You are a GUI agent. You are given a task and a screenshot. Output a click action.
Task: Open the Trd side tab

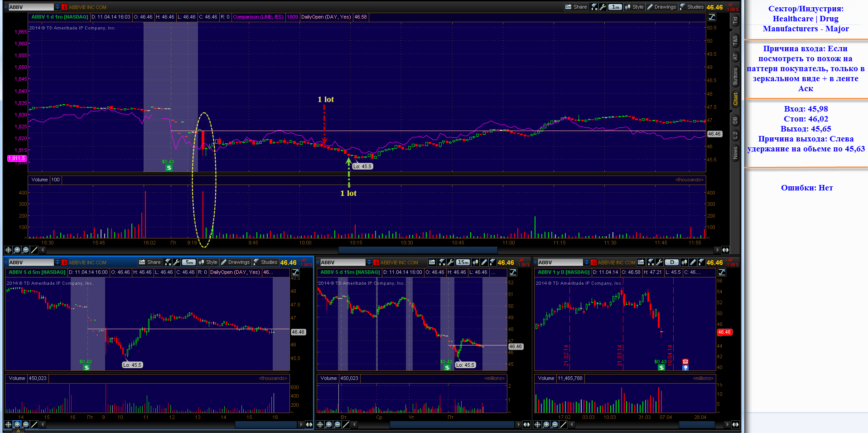tap(735, 20)
